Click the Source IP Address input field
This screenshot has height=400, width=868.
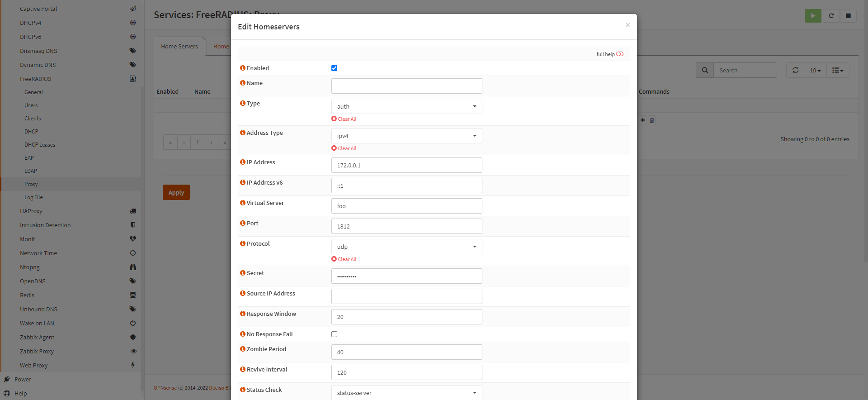406,296
